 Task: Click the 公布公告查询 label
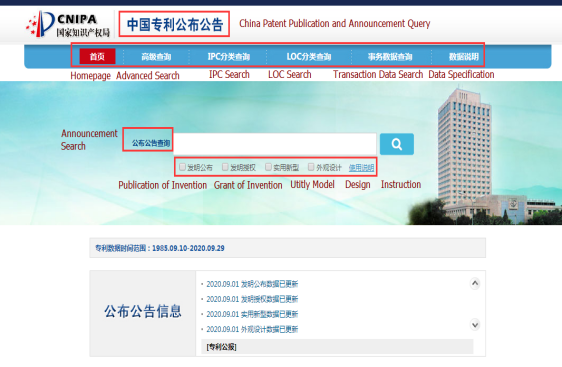point(151,143)
